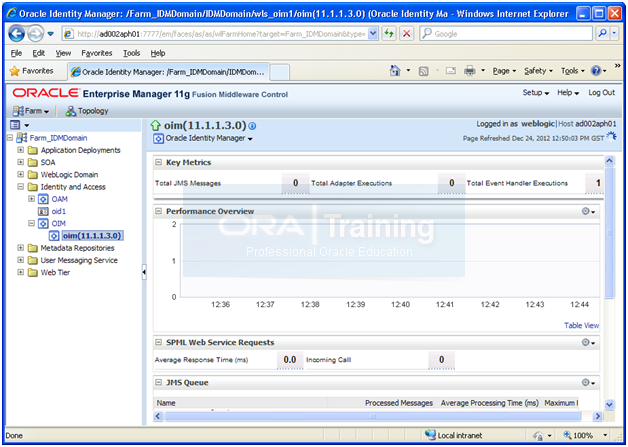Click the status bar zoom magnifier icon

567,435
